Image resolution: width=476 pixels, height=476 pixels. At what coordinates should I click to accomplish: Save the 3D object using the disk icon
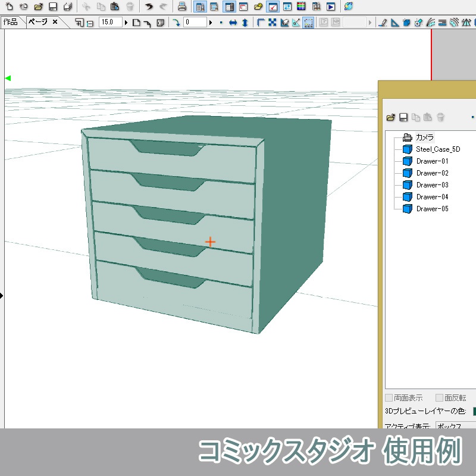[x=403, y=117]
